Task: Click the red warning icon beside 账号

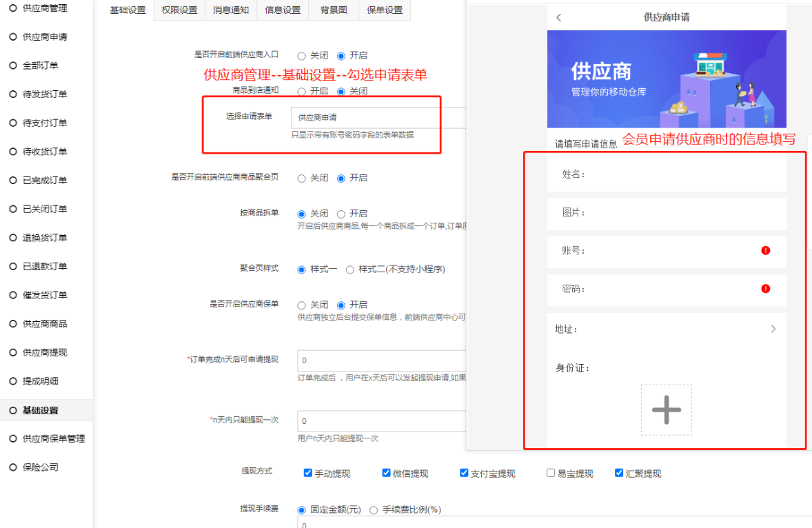Action: (x=765, y=250)
